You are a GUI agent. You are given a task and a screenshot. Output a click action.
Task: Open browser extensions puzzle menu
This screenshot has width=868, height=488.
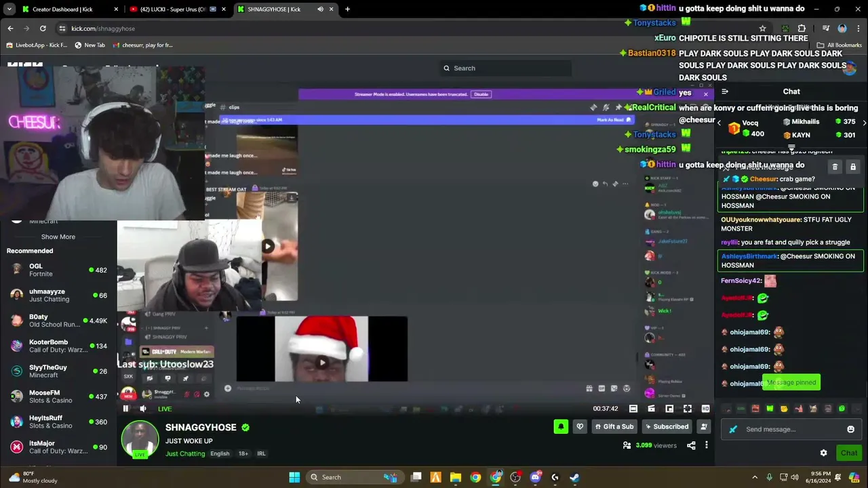point(802,28)
